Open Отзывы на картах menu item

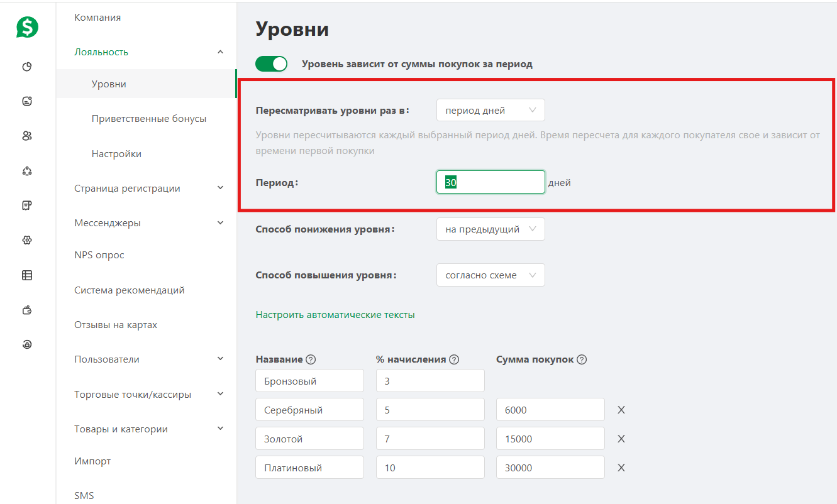click(x=116, y=325)
